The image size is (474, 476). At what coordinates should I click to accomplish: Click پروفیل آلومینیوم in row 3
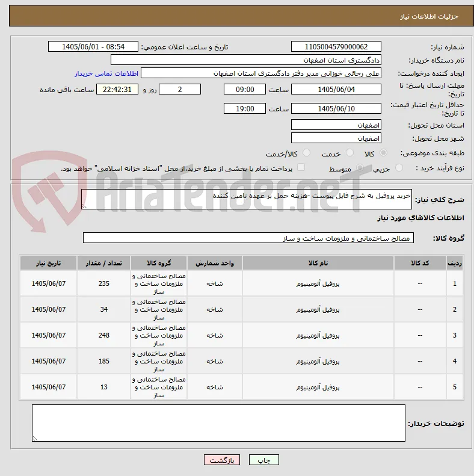[318, 335]
